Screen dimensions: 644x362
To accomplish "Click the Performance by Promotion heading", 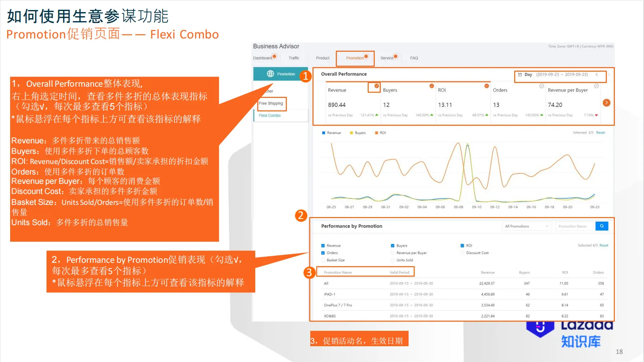I will (352, 226).
